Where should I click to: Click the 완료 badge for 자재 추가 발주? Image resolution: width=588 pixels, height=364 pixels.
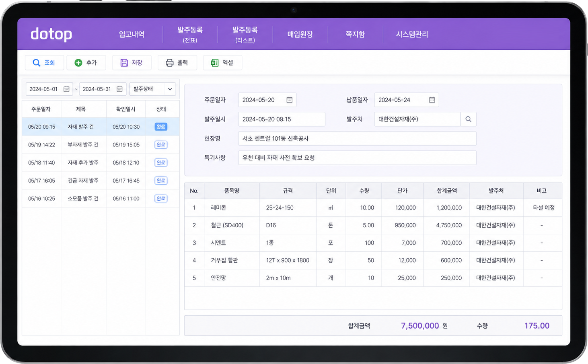[161, 162]
